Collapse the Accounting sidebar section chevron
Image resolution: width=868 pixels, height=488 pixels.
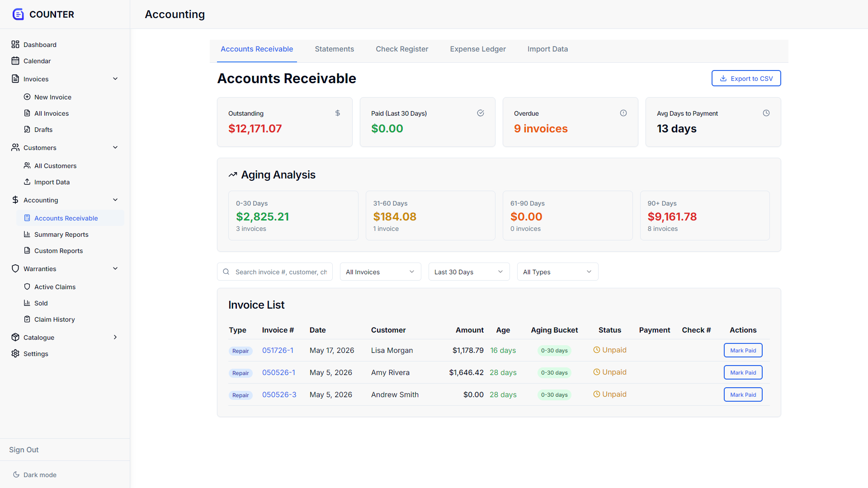tap(115, 200)
